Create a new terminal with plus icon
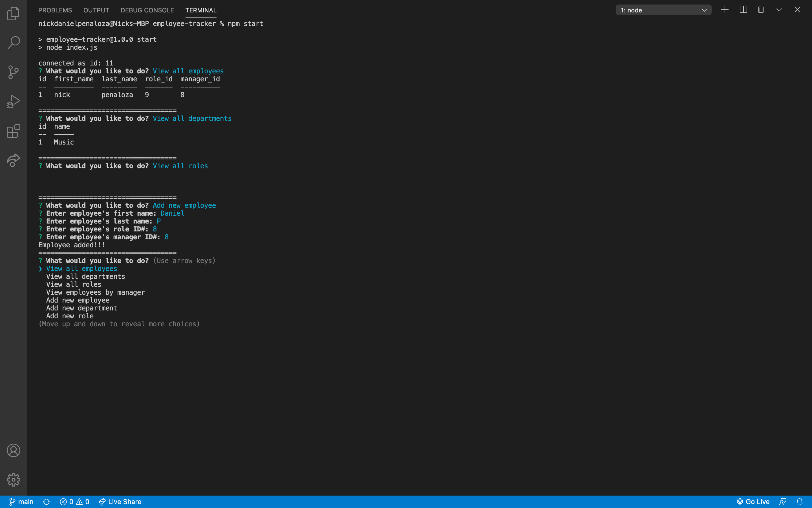The height and width of the screenshot is (508, 812). (725, 10)
